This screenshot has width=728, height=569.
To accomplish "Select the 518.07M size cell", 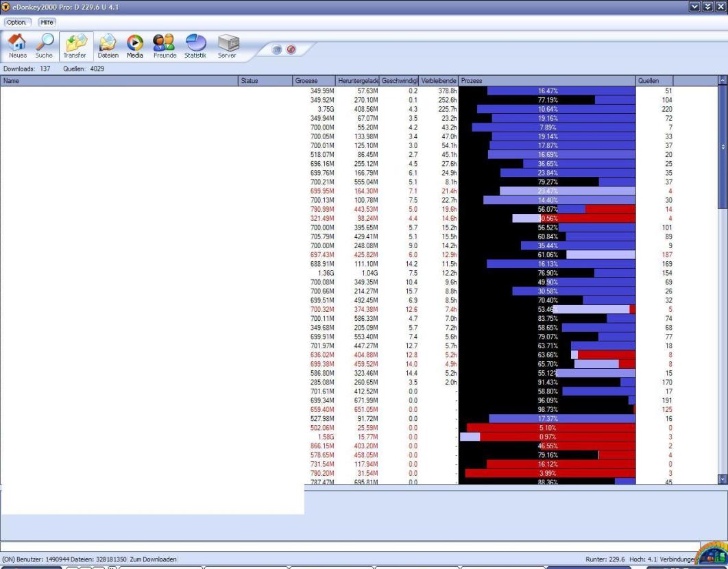I will [x=322, y=155].
